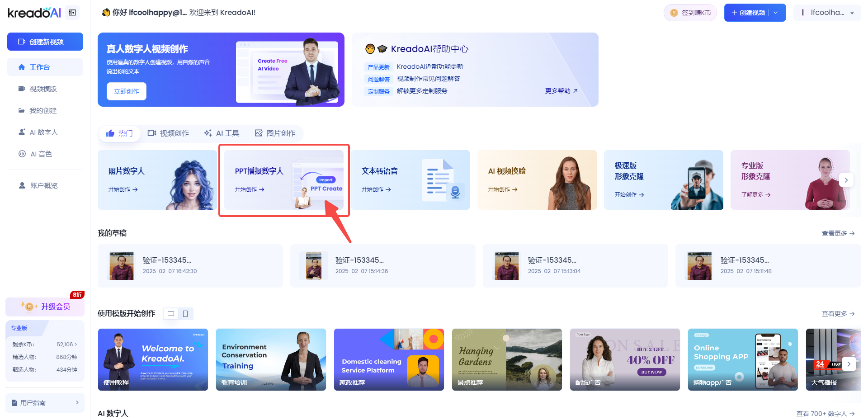Expand the 创建视频 dropdown arrow
868x420 pixels.
[776, 13]
